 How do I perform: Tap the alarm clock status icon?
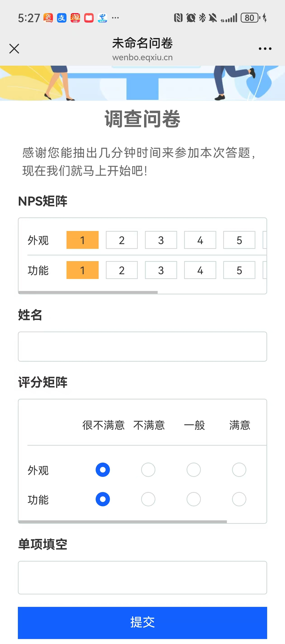tap(191, 18)
